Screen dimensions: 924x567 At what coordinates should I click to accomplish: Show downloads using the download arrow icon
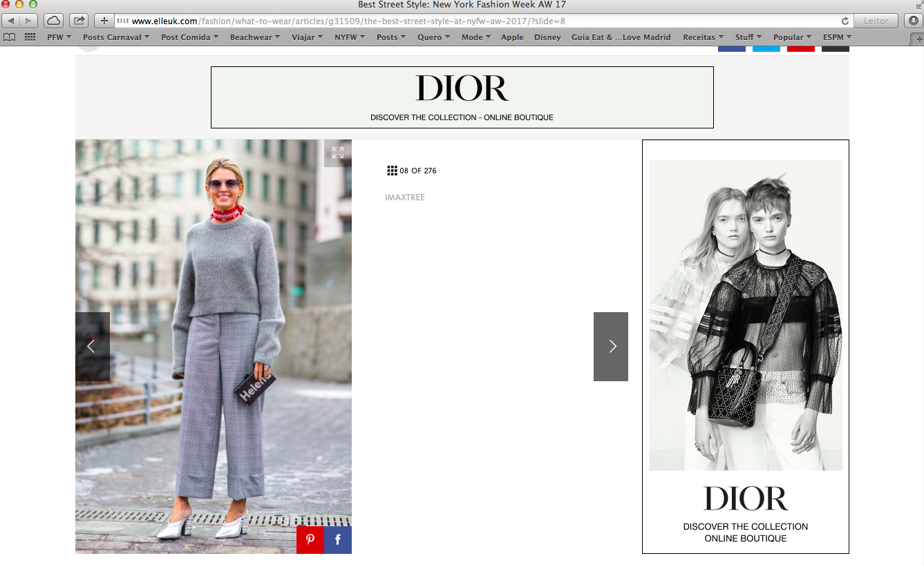pos(914,21)
